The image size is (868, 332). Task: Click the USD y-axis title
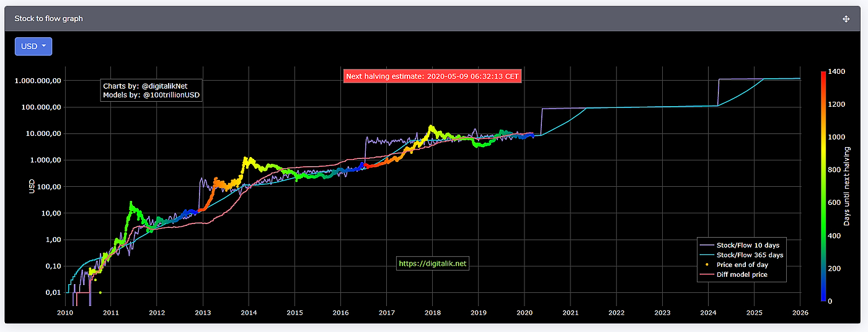pos(31,187)
